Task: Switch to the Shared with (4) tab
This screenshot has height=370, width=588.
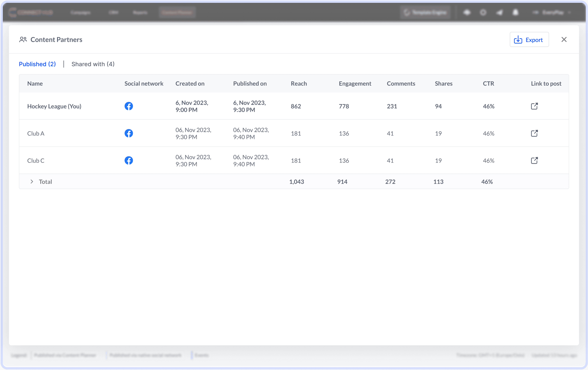Action: tap(93, 64)
